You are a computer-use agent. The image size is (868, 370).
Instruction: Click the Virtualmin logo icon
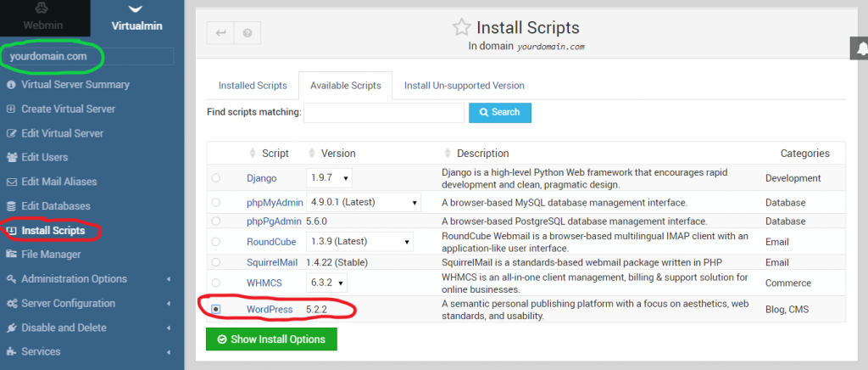136,8
